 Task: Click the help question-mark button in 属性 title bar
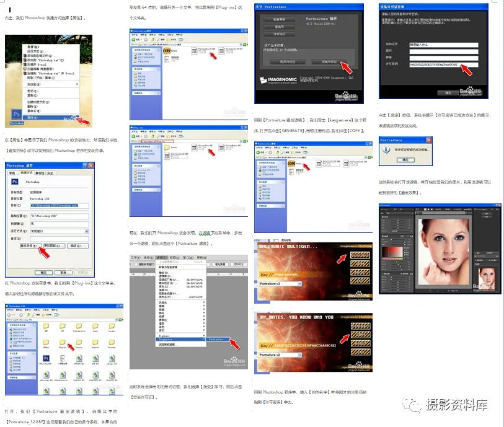click(85, 165)
